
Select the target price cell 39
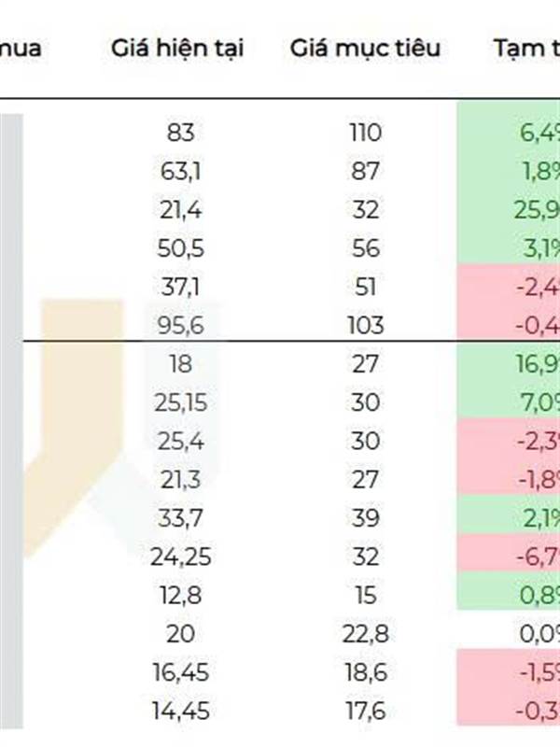pyautogui.click(x=366, y=518)
